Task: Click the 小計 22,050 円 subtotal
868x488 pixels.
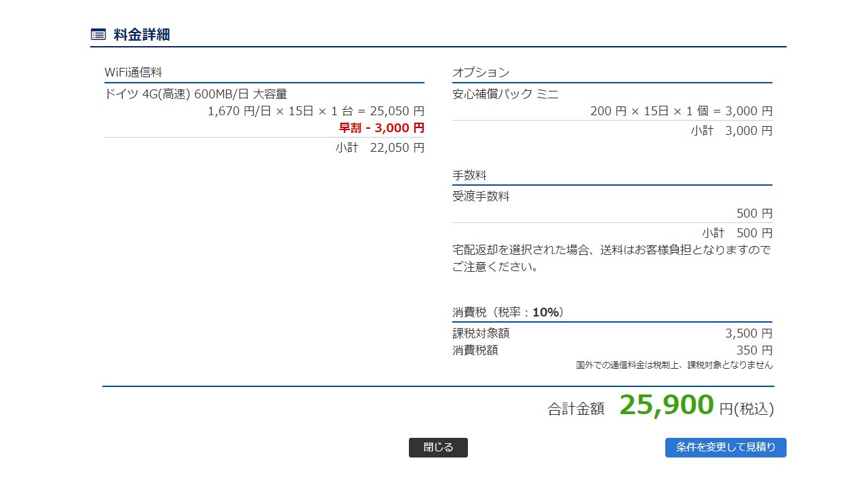Action: [x=380, y=147]
